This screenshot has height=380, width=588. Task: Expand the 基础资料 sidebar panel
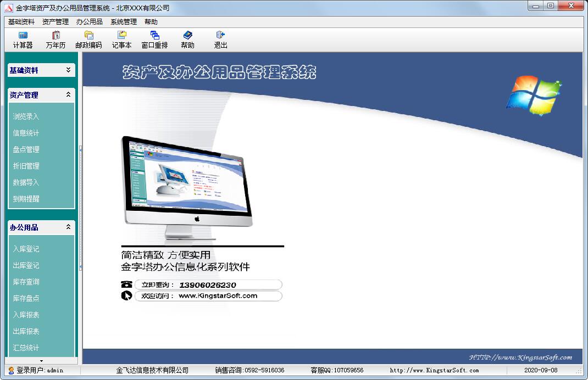tap(68, 70)
